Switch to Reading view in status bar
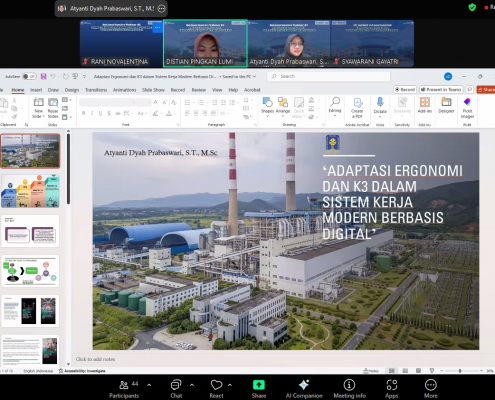 (x=418, y=370)
